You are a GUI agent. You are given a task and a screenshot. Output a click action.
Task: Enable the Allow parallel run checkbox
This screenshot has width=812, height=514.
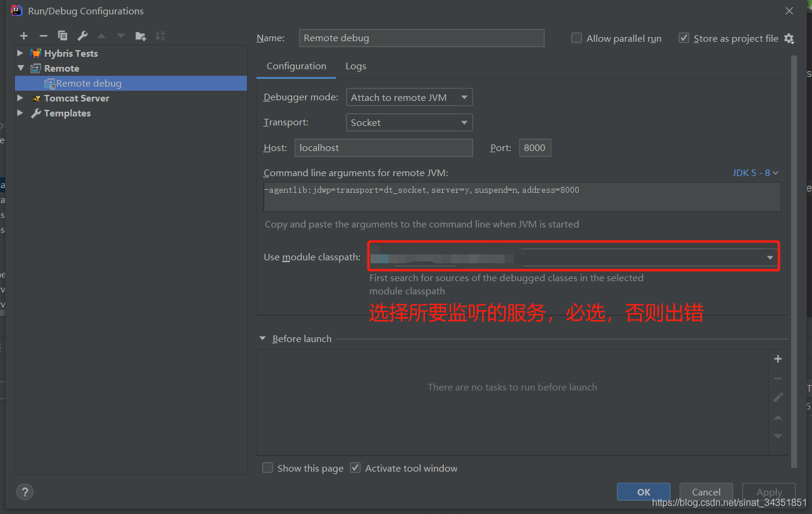[576, 38]
